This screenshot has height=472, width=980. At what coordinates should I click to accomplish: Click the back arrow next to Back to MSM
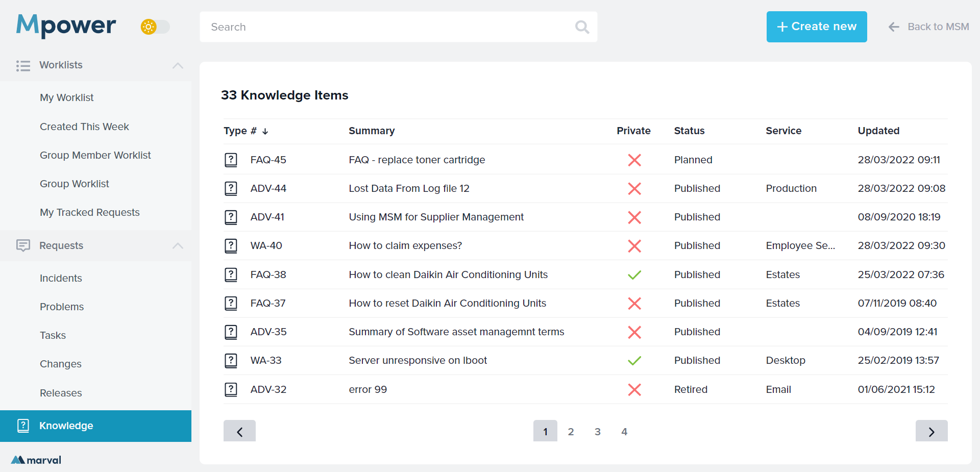[x=894, y=27]
